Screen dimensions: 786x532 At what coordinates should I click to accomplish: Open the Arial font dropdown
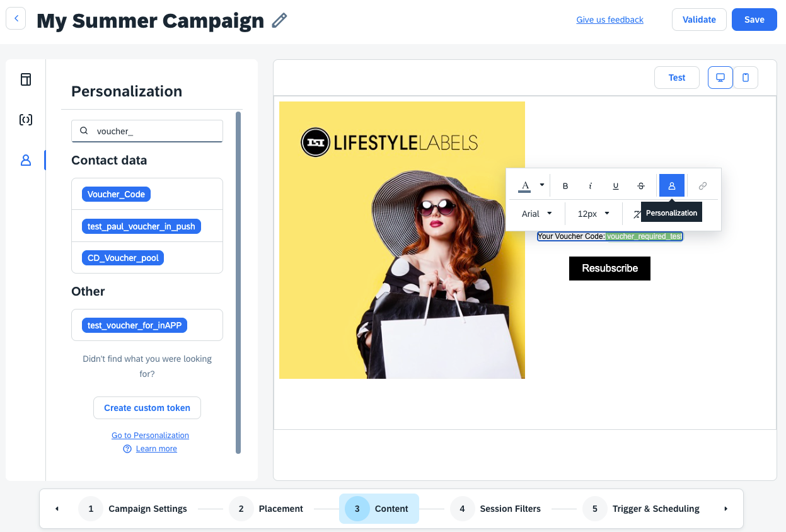[537, 214]
